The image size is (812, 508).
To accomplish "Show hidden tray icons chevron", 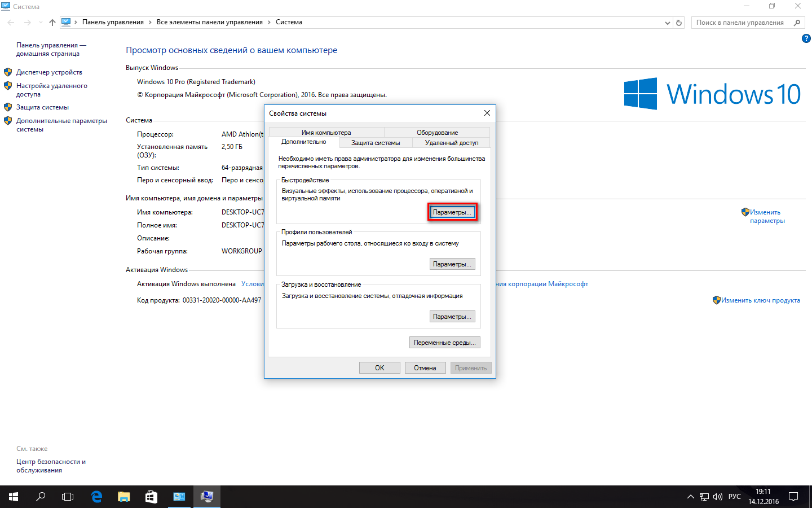I will pos(690,497).
